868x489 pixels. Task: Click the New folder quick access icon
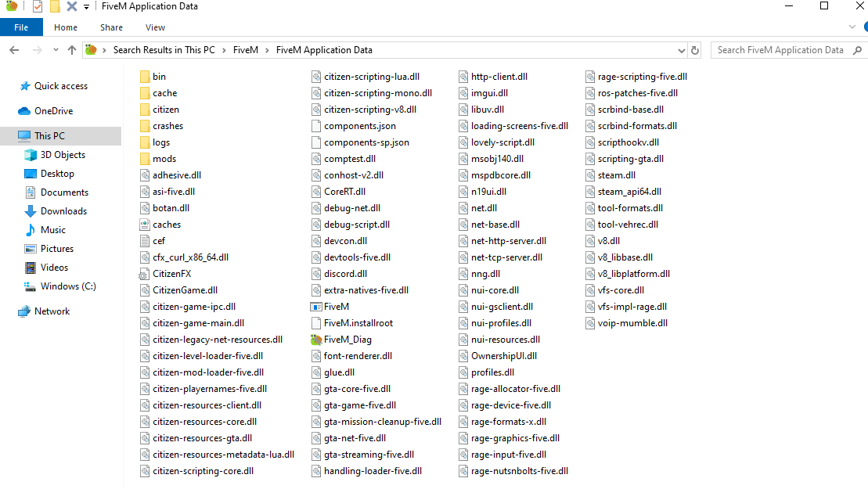[55, 6]
